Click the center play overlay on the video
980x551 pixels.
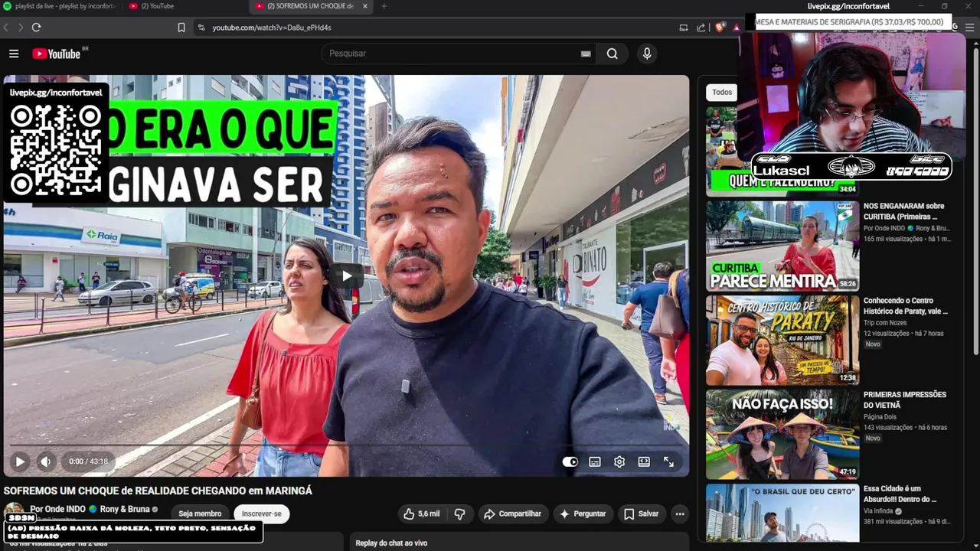click(x=347, y=275)
